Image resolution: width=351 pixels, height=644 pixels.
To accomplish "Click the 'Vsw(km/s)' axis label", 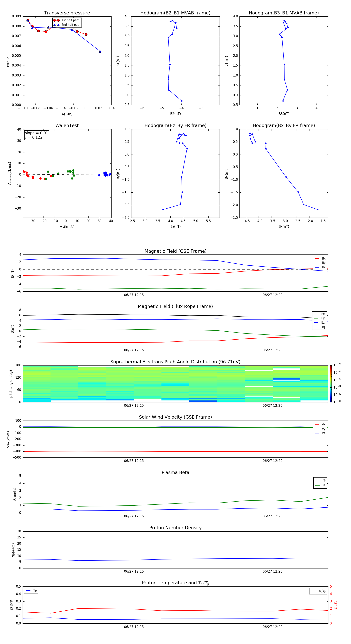I will (x=8, y=439).
